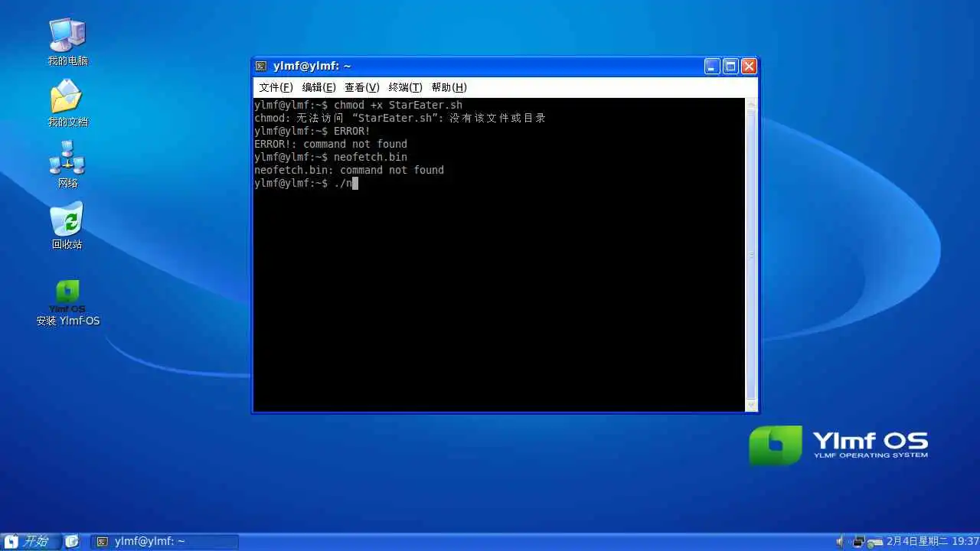Click the "$ neofetch.bin" command line
This screenshot has height=551, width=980.
pos(331,157)
